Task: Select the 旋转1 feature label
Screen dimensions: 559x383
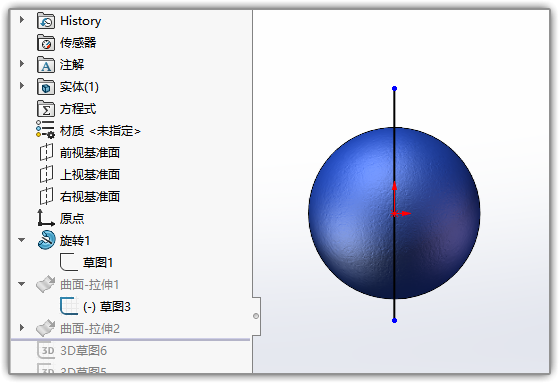Action: click(75, 241)
